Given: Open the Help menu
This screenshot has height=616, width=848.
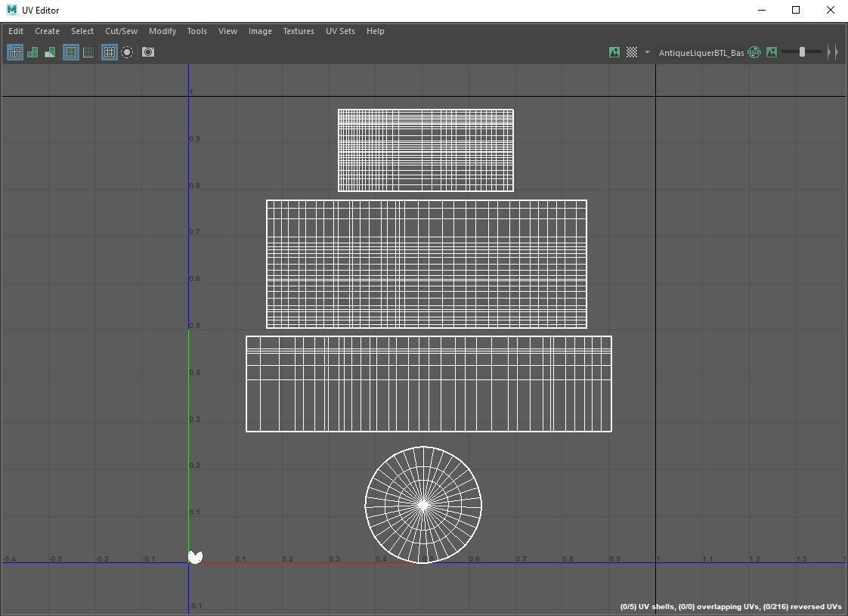Looking at the screenshot, I should coord(376,32).
